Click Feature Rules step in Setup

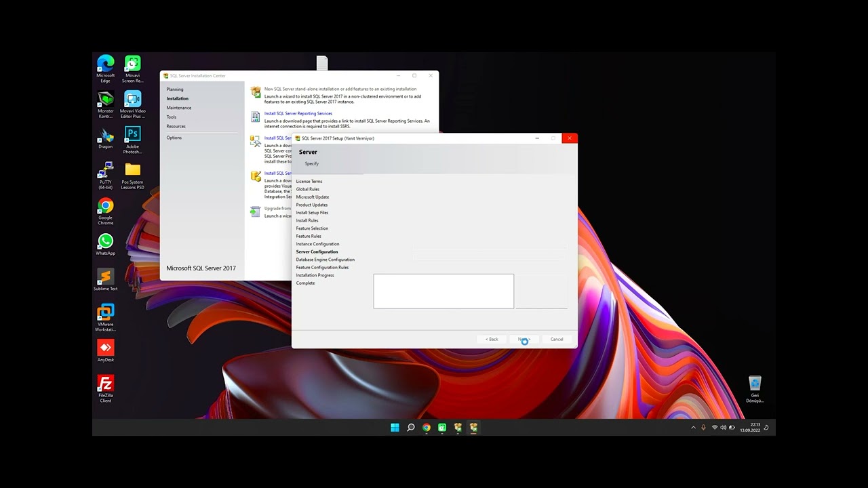(309, 236)
